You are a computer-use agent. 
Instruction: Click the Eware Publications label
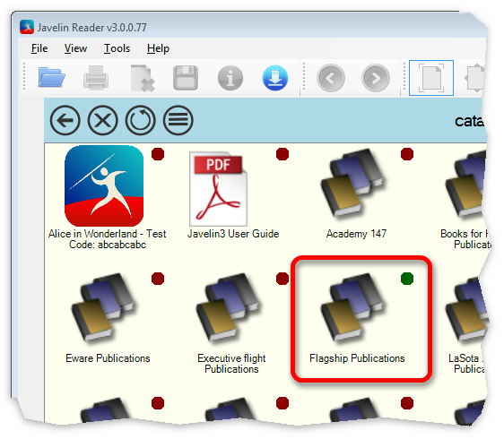pos(108,358)
